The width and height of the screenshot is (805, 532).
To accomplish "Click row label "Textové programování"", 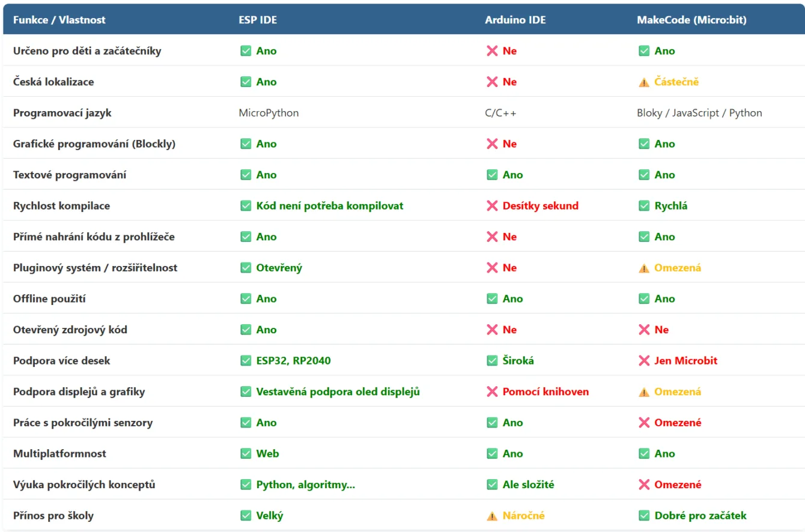I will [70, 175].
